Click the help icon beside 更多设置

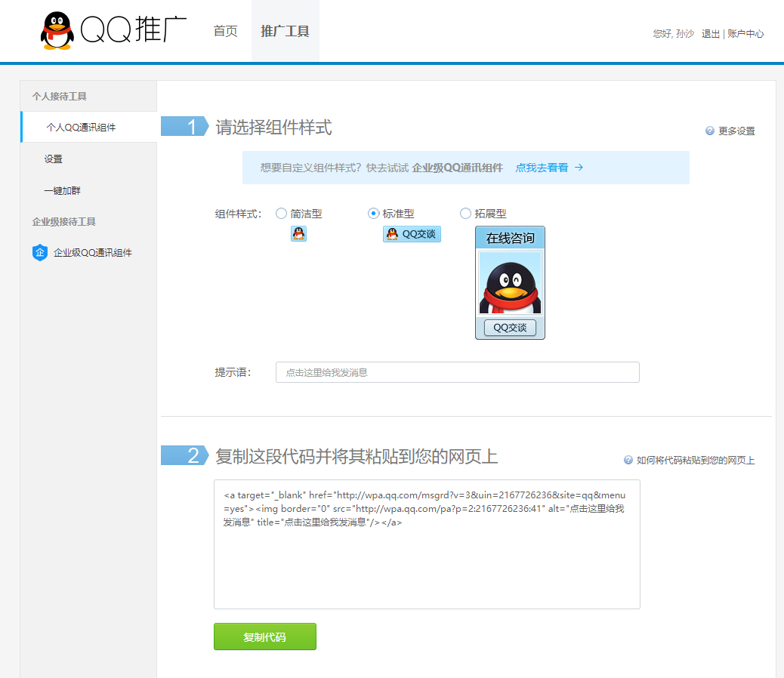pyautogui.click(x=709, y=131)
